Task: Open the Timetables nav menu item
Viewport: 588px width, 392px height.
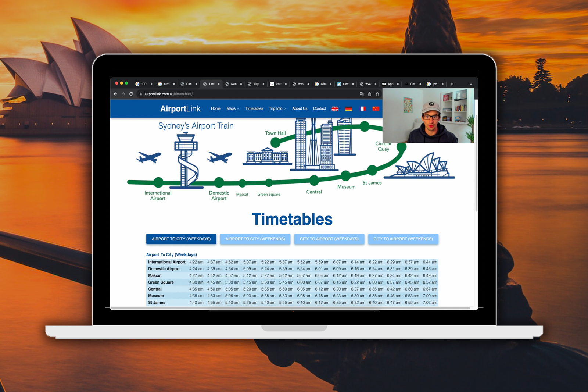Action: pyautogui.click(x=254, y=108)
